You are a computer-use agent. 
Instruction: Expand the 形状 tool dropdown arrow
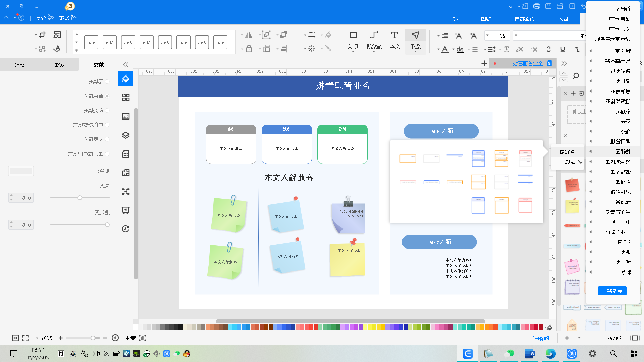pos(353,51)
